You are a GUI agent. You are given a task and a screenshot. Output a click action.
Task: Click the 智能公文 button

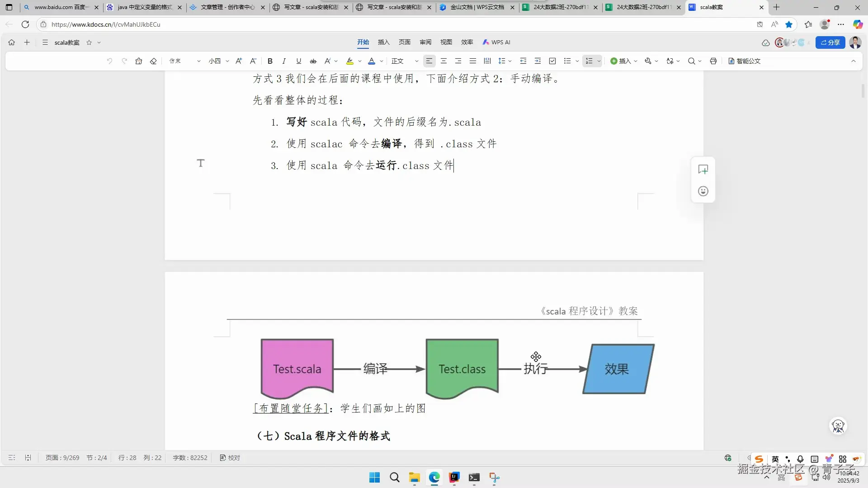(744, 61)
